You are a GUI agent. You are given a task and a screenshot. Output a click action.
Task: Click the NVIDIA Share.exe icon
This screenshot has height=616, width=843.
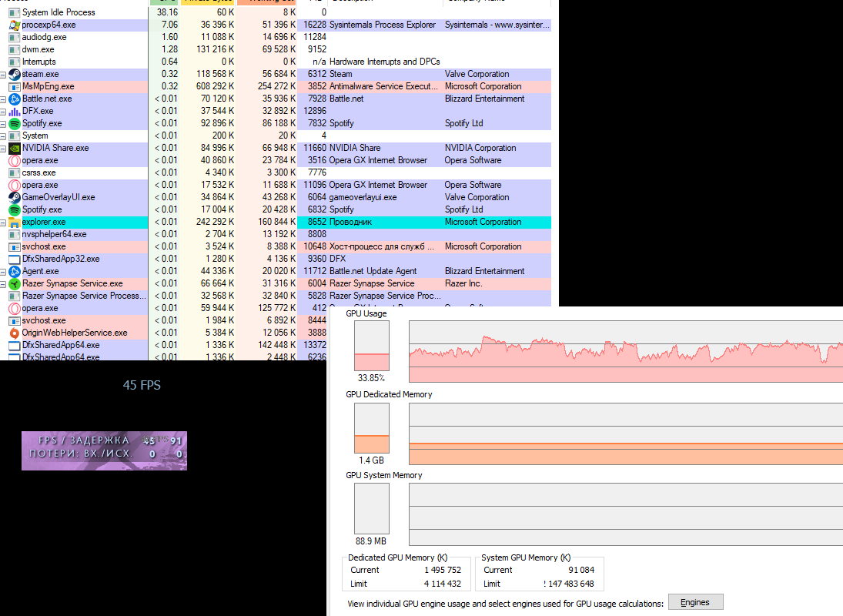pos(15,148)
